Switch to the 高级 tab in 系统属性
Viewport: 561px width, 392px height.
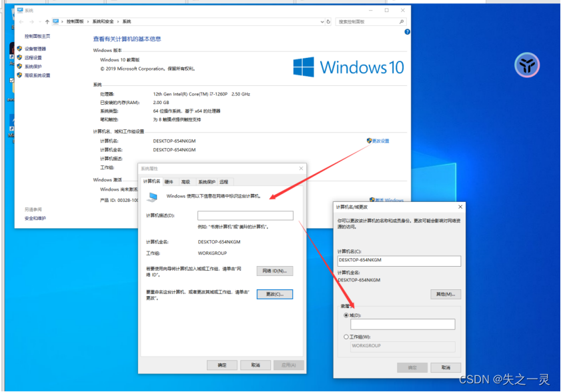pos(185,182)
